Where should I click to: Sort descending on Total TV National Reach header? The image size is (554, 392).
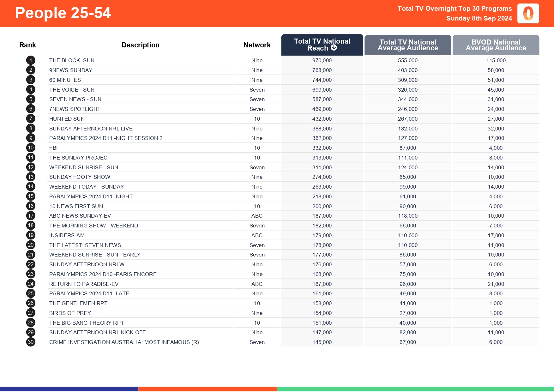tap(322, 45)
